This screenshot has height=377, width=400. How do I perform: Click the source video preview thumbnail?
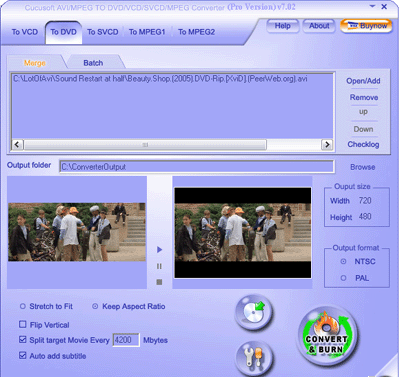[77, 232]
